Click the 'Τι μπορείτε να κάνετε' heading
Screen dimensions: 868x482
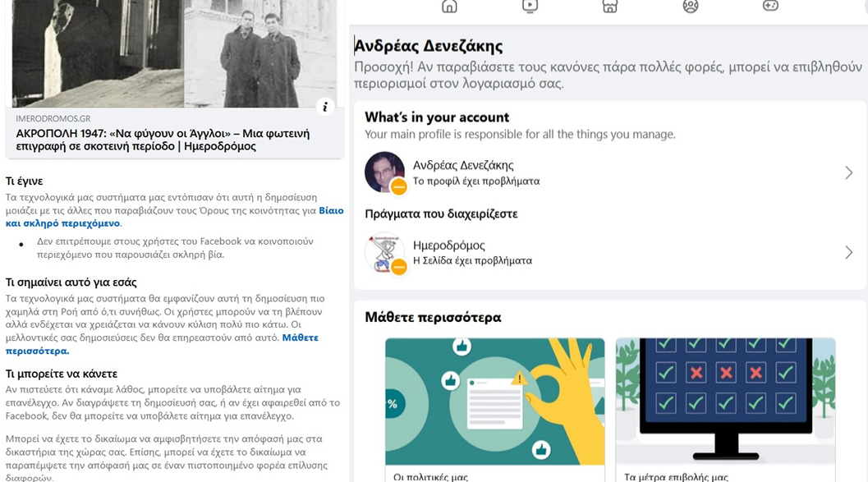(62, 374)
